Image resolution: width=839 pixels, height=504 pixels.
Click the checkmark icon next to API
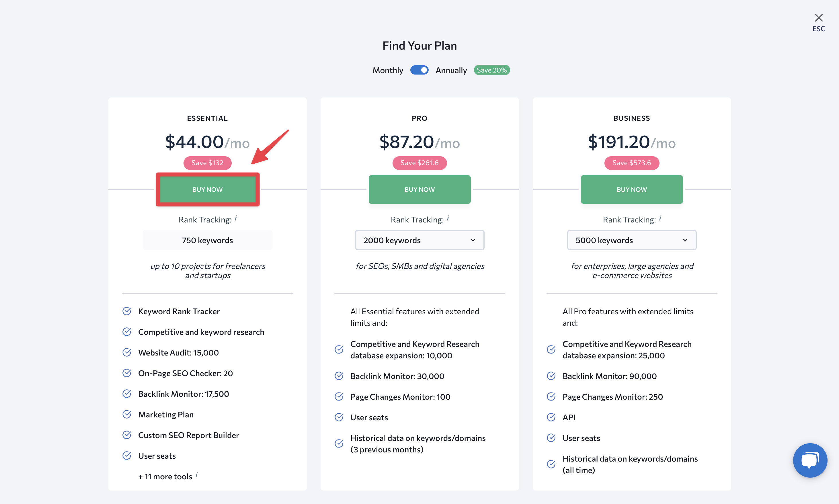551,417
